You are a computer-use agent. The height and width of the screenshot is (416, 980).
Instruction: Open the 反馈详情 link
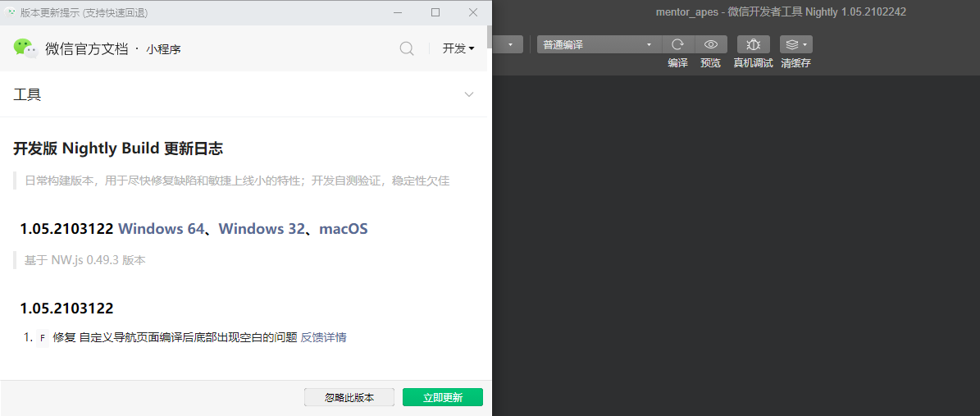[x=324, y=337]
